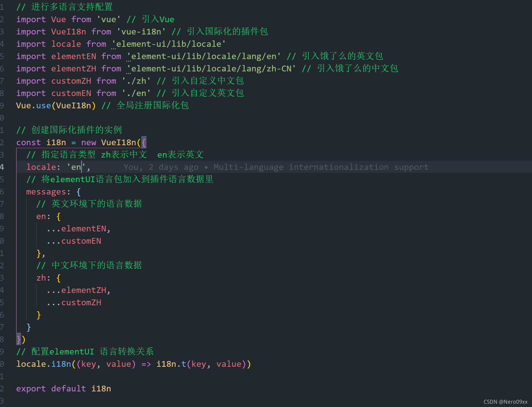Click the 'const i18n' declaration
This screenshot has height=407, width=532.
click(41, 143)
